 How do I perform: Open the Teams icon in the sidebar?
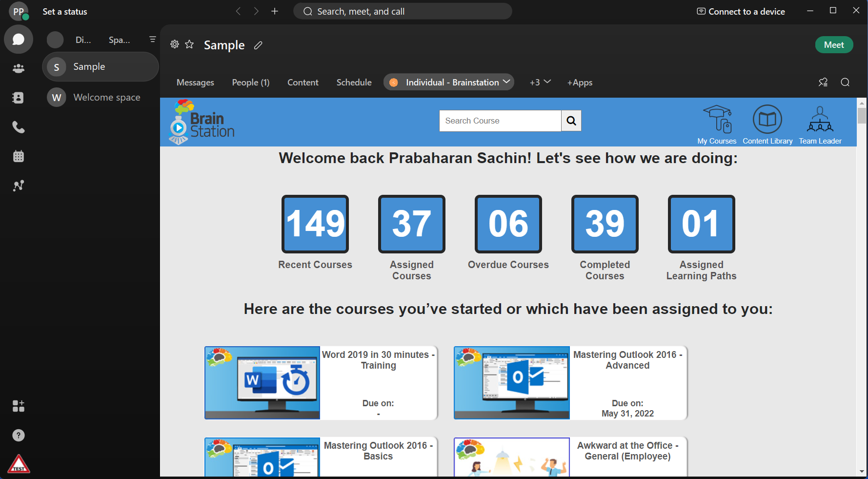pyautogui.click(x=19, y=69)
